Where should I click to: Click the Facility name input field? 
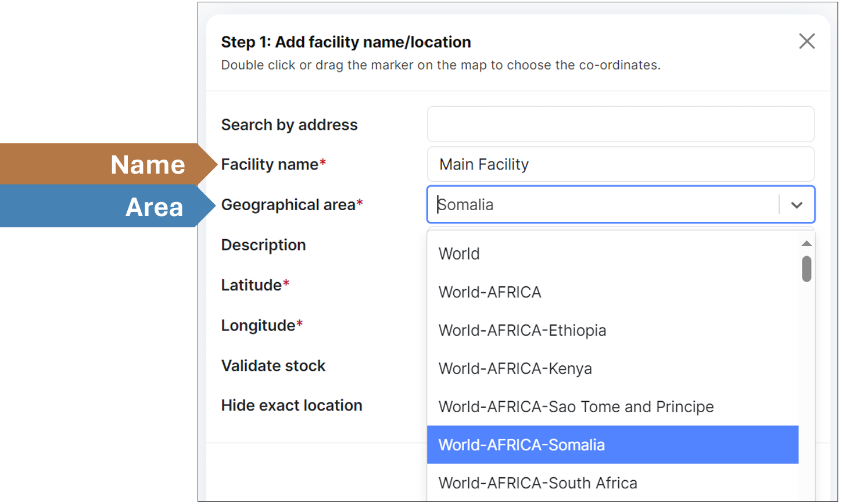(x=620, y=164)
